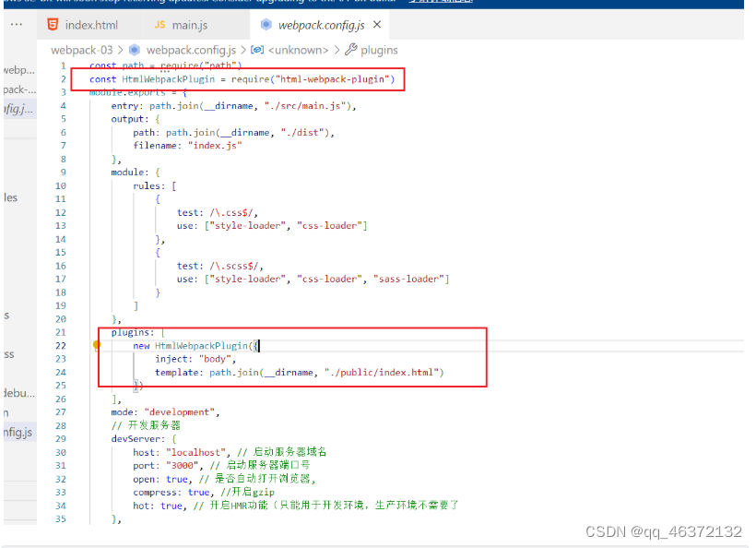This screenshot has height=548, width=756.
Task: Select the 'nfig.js' file in the sidebar
Action: tap(18, 433)
